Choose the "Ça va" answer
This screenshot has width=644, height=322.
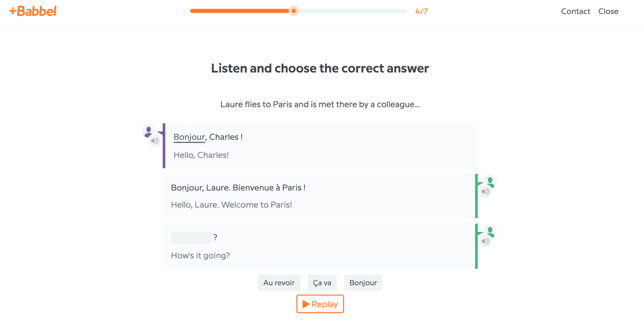click(x=322, y=282)
